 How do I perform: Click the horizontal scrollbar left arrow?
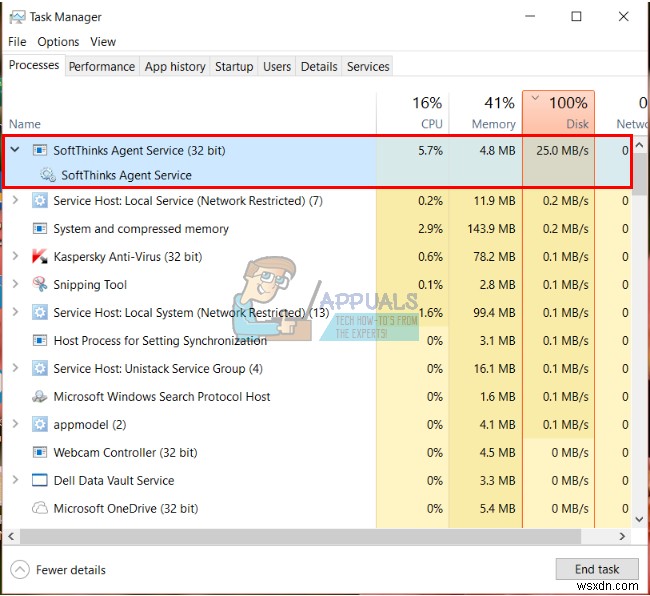pyautogui.click(x=11, y=536)
